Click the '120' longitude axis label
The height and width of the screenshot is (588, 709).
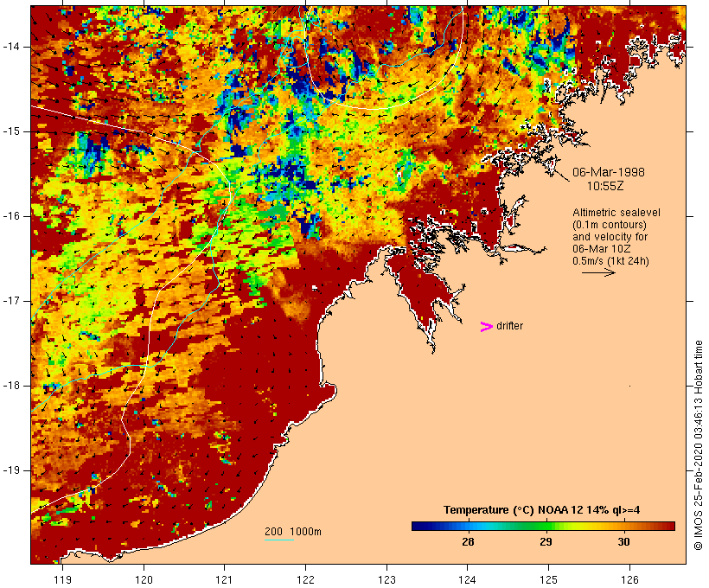coord(144,579)
